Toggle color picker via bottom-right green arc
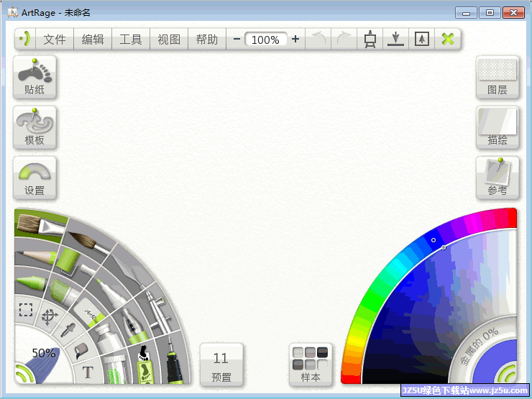This screenshot has height=399, width=532. click(508, 373)
